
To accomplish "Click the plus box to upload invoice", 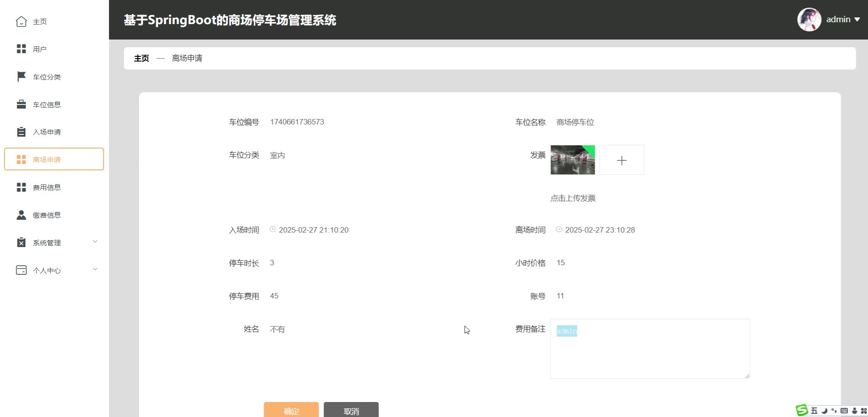I will (621, 160).
